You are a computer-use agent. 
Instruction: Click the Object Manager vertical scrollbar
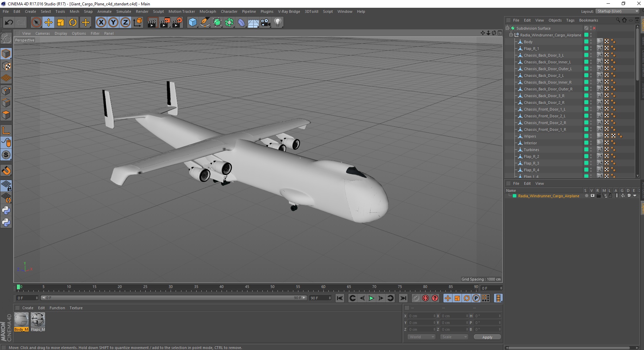[637, 54]
